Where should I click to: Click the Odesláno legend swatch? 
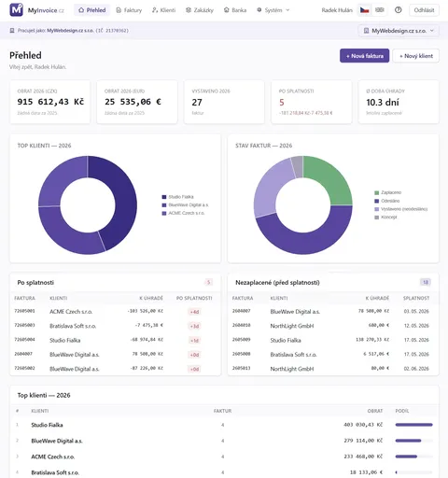pyautogui.click(x=376, y=201)
